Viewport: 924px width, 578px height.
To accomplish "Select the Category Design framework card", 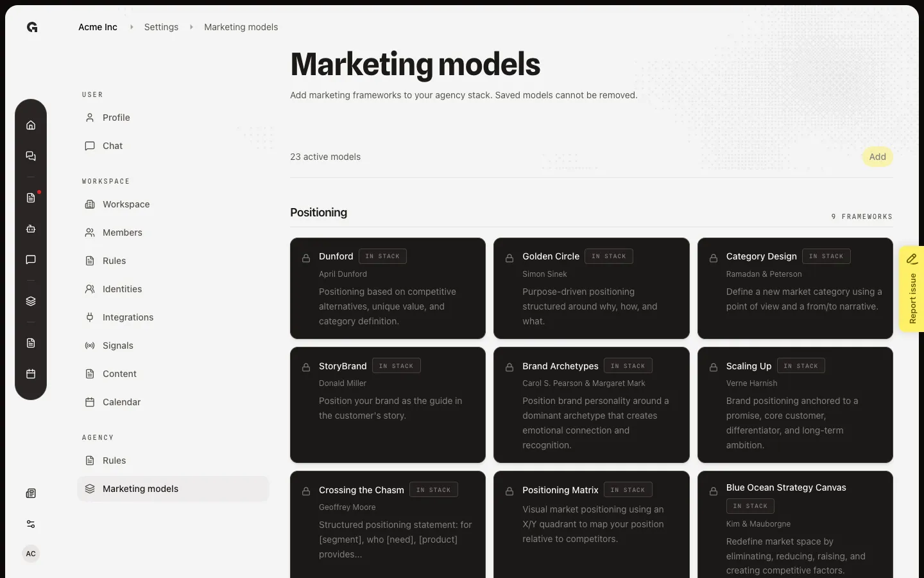I will click(x=795, y=288).
